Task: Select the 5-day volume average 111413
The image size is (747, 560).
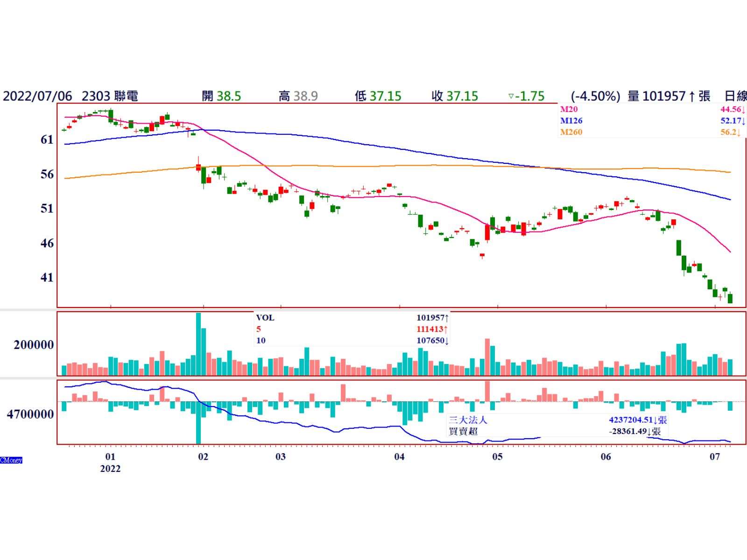Action: [433, 329]
